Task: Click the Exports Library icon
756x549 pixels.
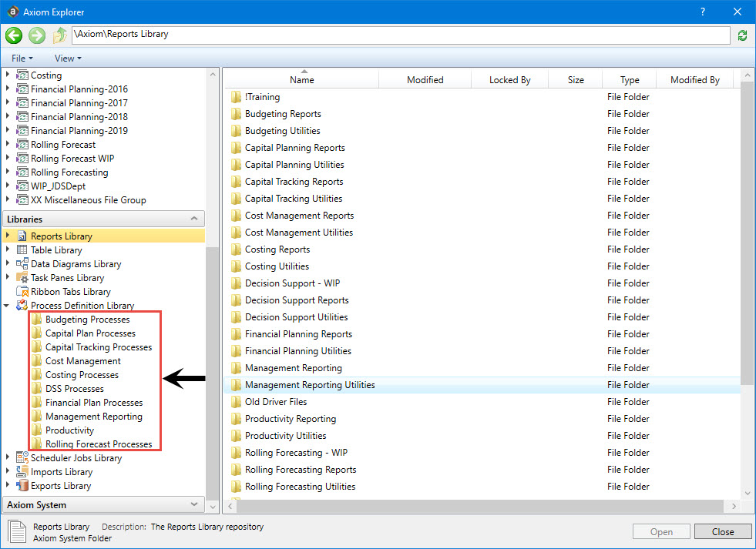Action: pos(22,486)
